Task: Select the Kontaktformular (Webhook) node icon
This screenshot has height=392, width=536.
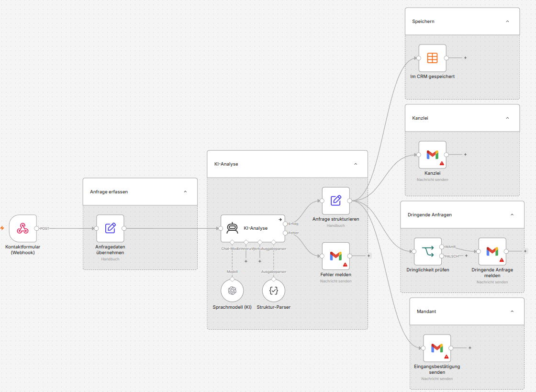Action: pos(23,228)
